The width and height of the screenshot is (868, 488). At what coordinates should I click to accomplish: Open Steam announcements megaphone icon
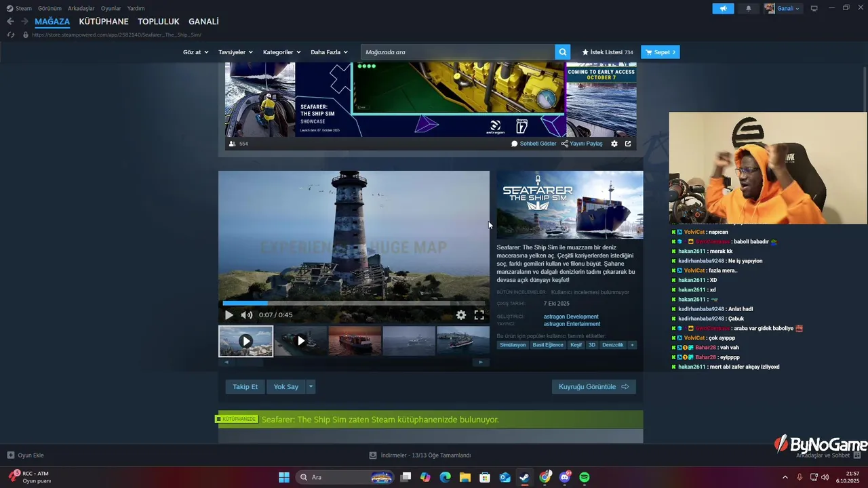723,9
